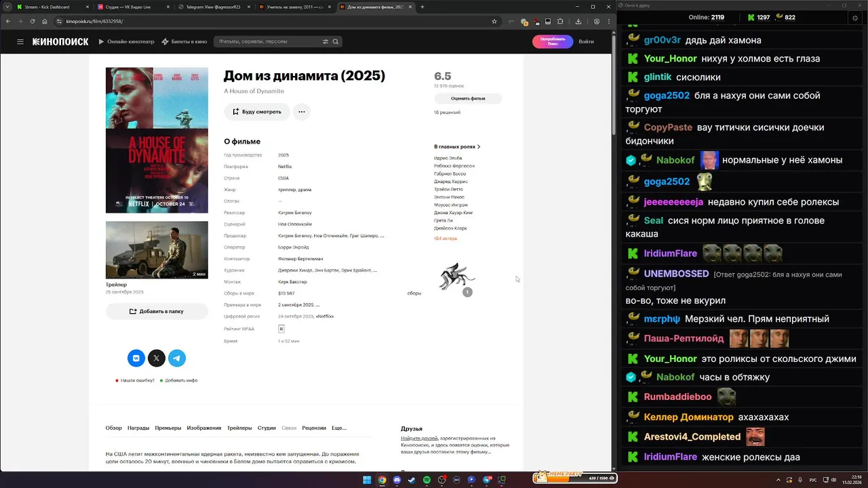
Task: Play the trailer thumbnail
Action: [x=157, y=250]
